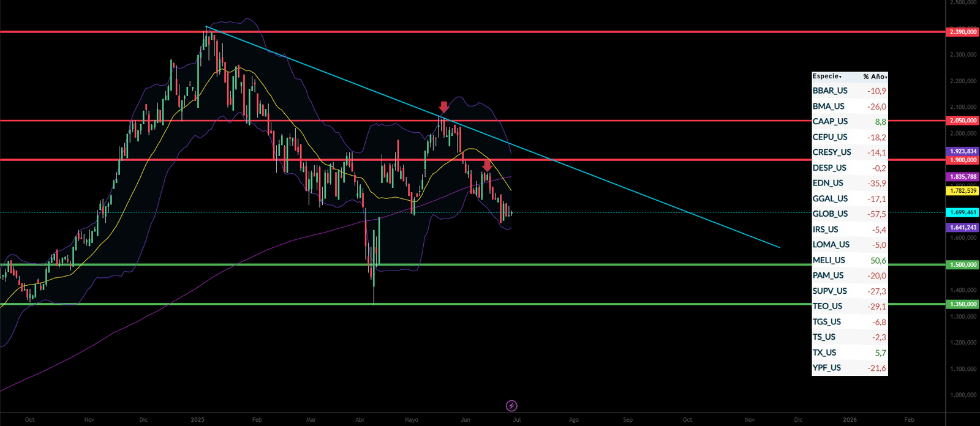Click the green 1.350,000 support label
This screenshot has height=426, width=980.
point(963,304)
